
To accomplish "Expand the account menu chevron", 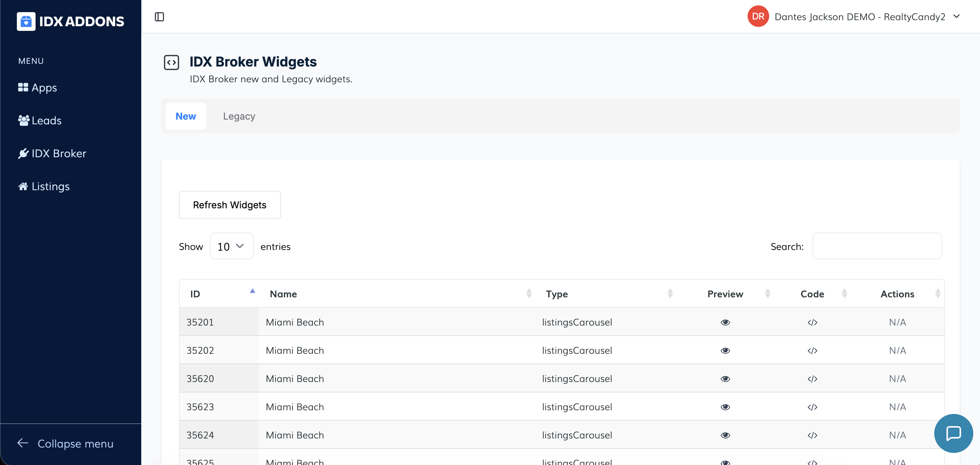I will coord(956,16).
